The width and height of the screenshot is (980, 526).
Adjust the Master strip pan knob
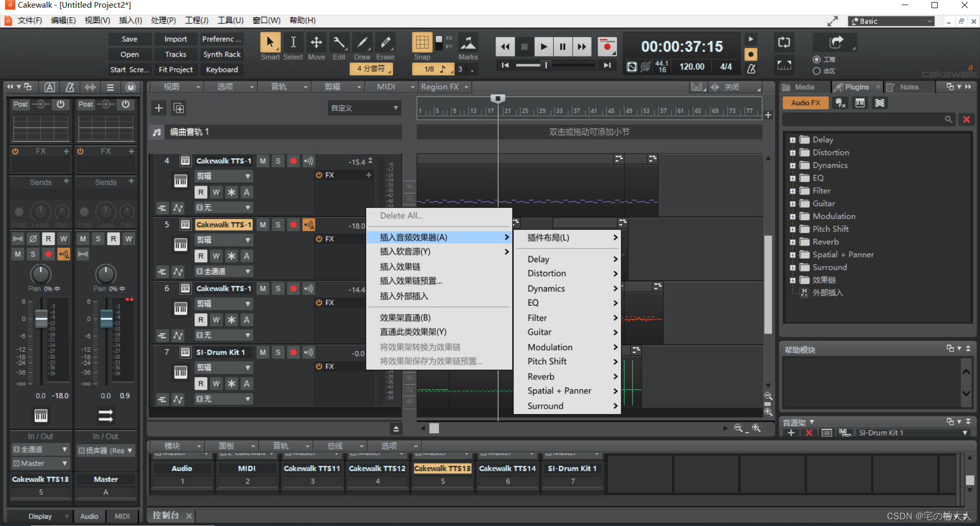point(106,274)
